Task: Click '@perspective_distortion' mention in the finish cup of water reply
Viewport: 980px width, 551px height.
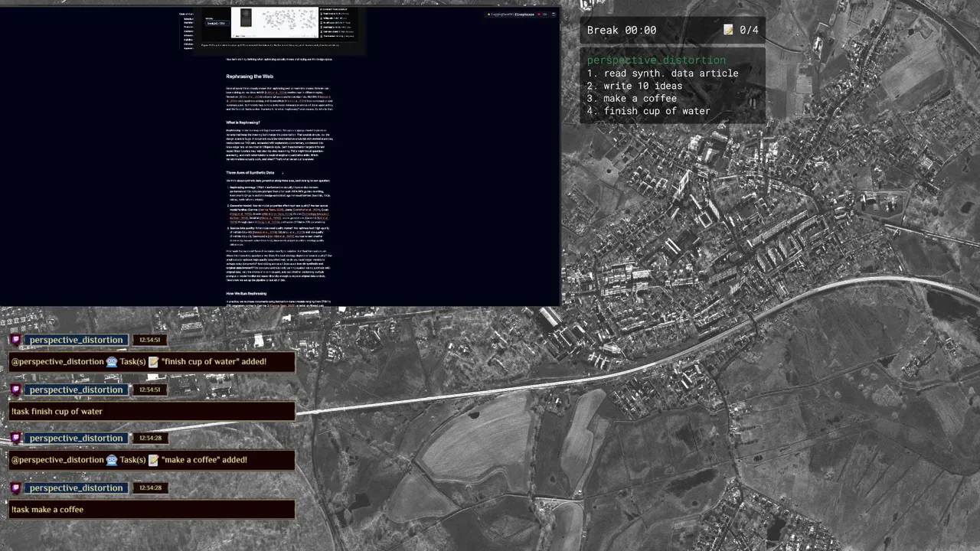Action: [57, 362]
